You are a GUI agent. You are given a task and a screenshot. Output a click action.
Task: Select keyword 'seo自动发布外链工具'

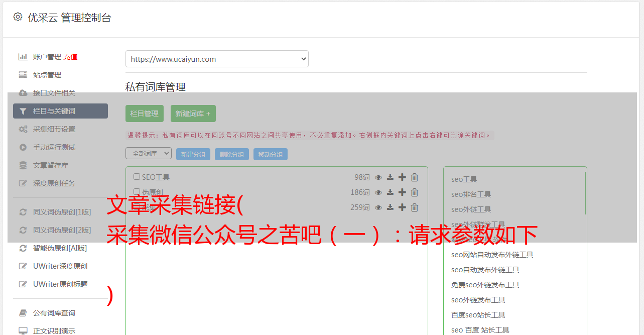click(x=485, y=270)
